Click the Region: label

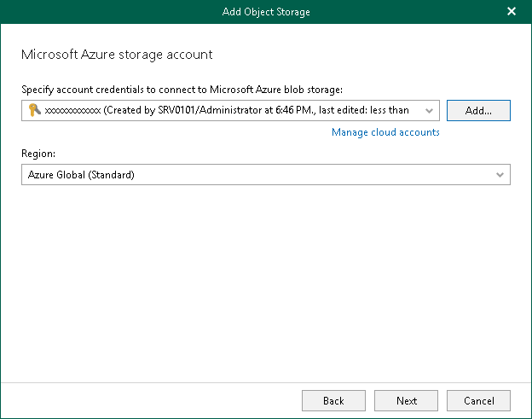(39, 153)
